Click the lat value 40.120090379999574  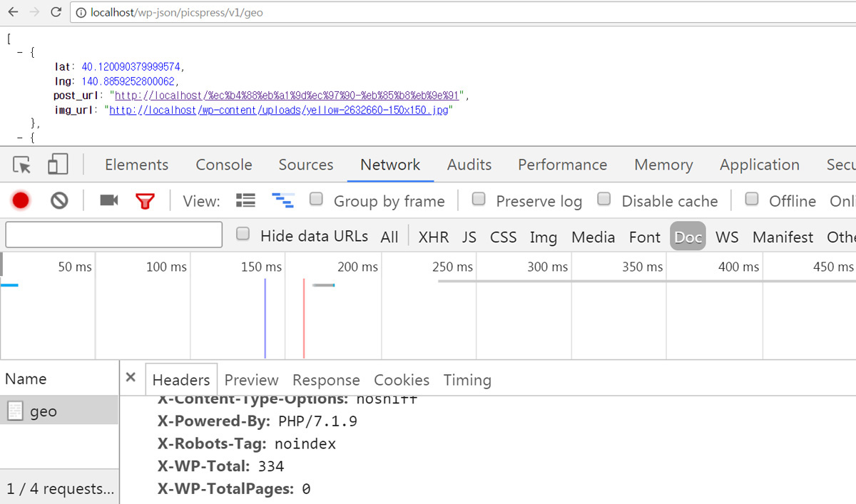pyautogui.click(x=133, y=66)
